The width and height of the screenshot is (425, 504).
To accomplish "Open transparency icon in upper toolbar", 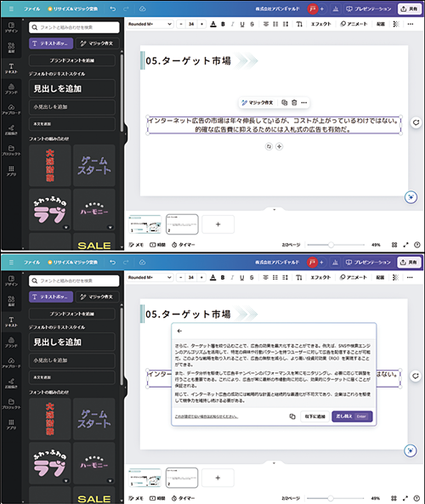I will [x=396, y=24].
